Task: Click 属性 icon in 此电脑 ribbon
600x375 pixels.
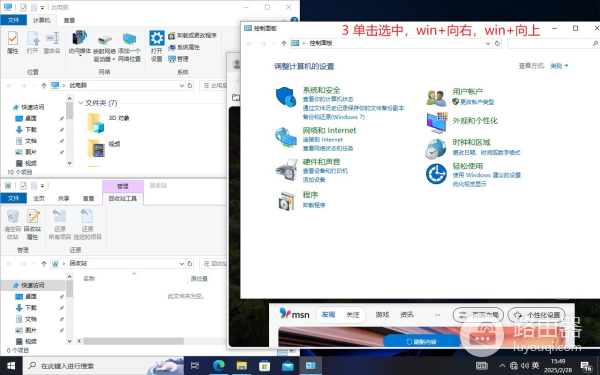Action: coord(13,42)
